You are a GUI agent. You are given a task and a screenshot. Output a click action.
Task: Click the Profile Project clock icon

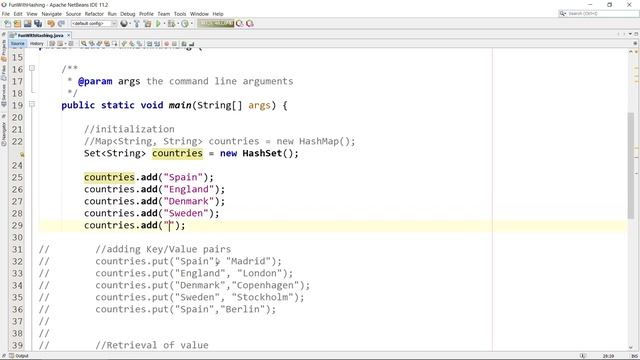(185, 24)
